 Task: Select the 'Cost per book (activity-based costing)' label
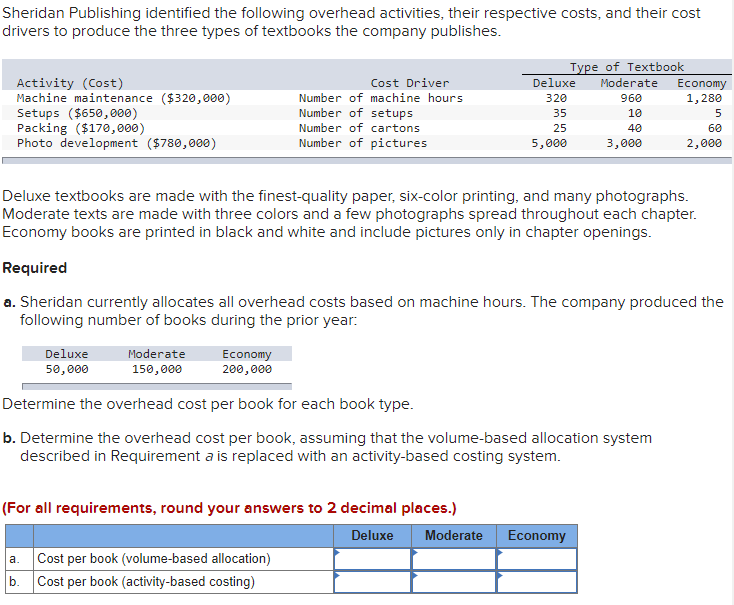pos(146,582)
